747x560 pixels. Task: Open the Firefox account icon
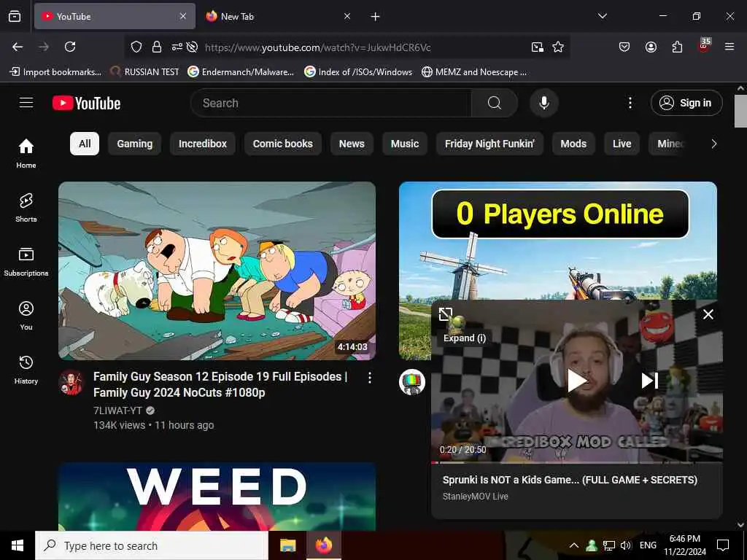click(651, 47)
